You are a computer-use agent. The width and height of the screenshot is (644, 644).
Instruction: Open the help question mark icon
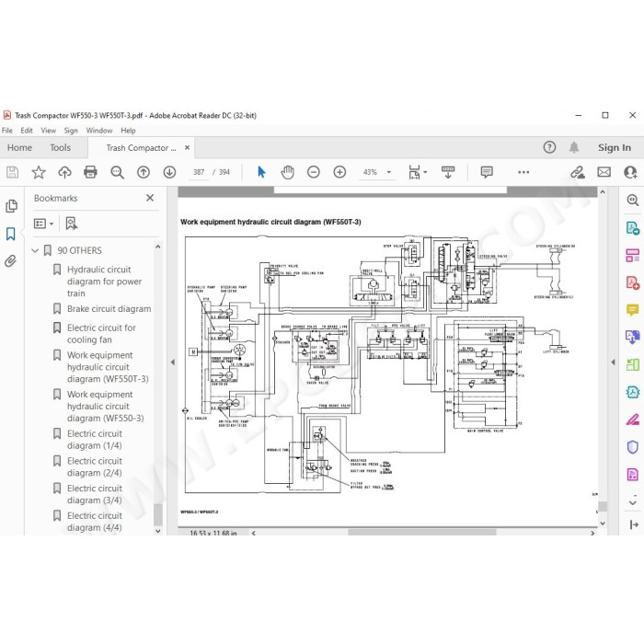[x=549, y=147]
